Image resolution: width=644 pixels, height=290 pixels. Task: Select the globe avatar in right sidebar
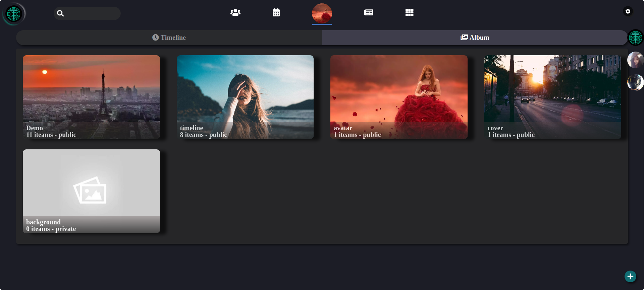(635, 38)
